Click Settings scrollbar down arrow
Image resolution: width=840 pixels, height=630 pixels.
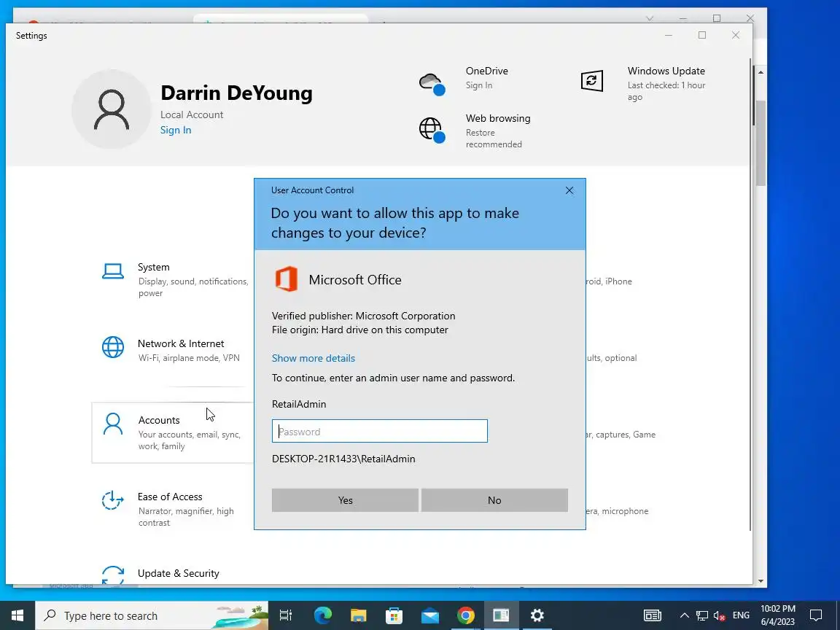(761, 581)
